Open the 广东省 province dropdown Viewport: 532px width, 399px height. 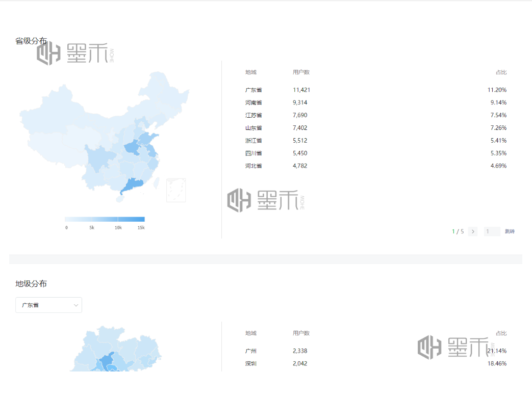coord(48,305)
